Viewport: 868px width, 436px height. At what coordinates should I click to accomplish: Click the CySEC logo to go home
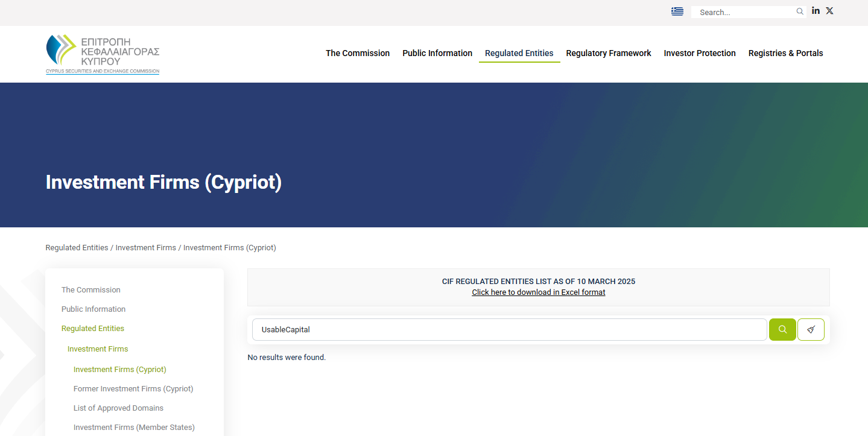click(102, 54)
